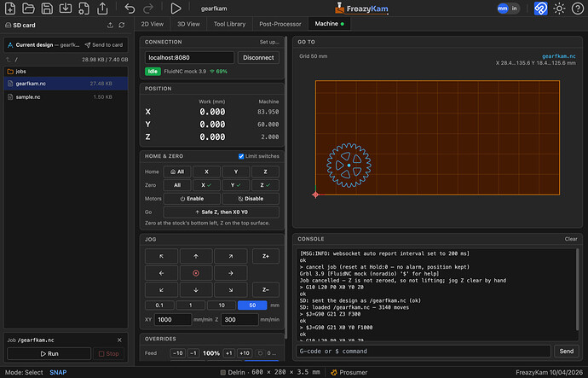Click the XY jog feed rate field

coord(172,319)
